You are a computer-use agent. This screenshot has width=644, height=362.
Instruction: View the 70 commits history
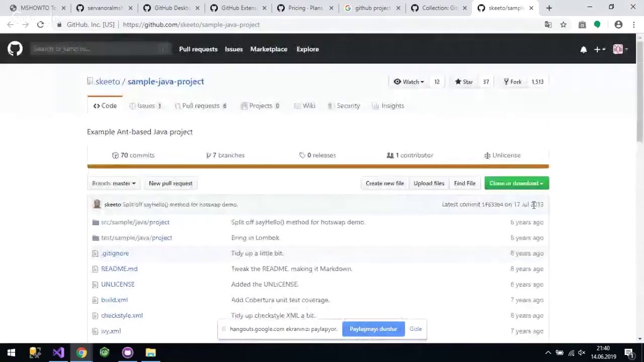(x=133, y=155)
